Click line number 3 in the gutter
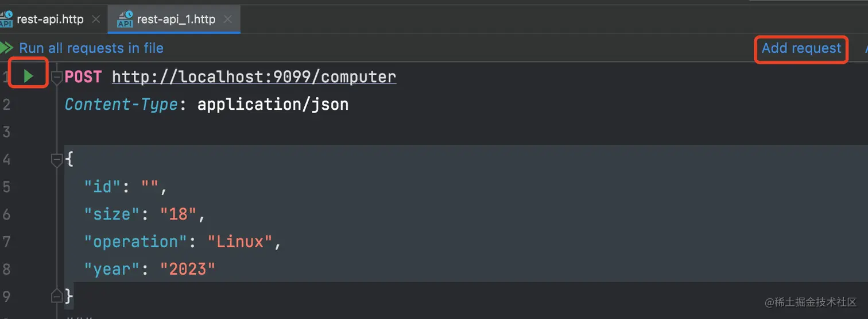This screenshot has height=319, width=868. [x=6, y=132]
